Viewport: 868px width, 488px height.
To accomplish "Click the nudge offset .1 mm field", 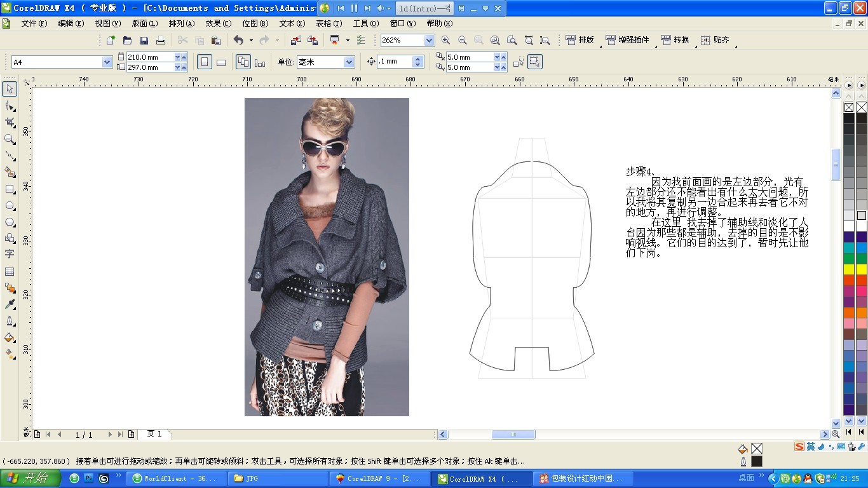I will 395,62.
